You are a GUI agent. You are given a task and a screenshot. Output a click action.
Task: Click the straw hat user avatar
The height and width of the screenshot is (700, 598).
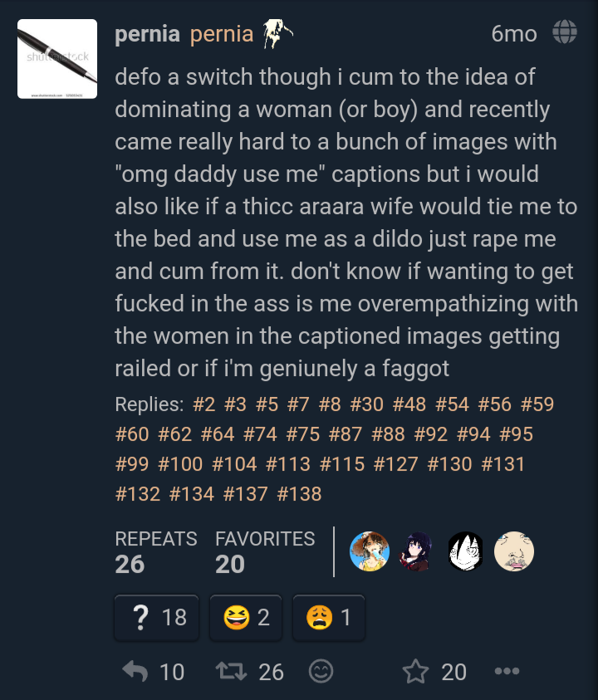[x=370, y=551]
